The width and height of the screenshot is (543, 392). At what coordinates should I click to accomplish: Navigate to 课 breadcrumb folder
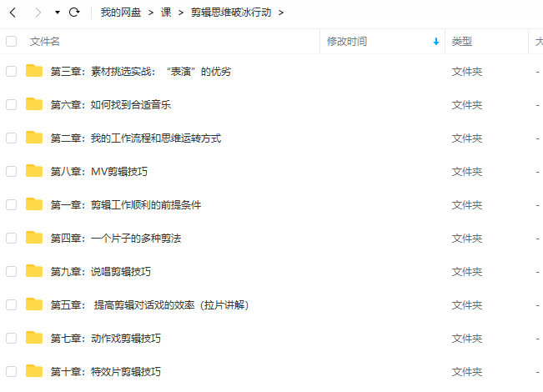(x=166, y=13)
